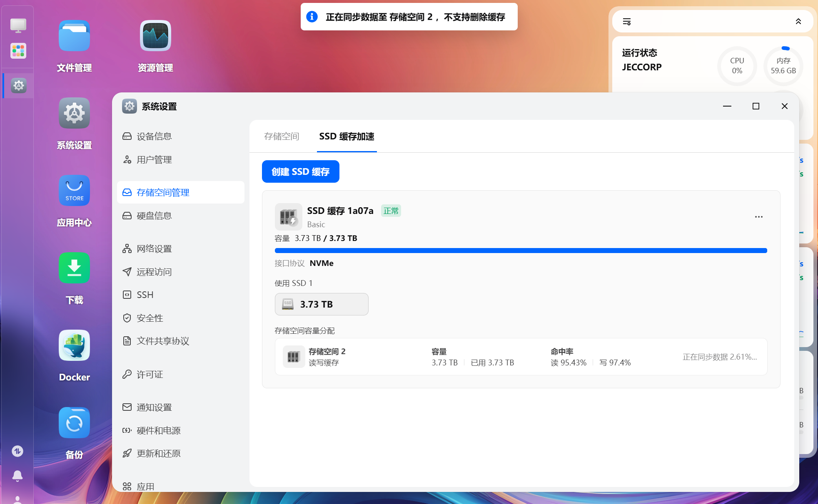Select the SSD 缓存加速 tab
818x504 pixels.
(x=347, y=137)
